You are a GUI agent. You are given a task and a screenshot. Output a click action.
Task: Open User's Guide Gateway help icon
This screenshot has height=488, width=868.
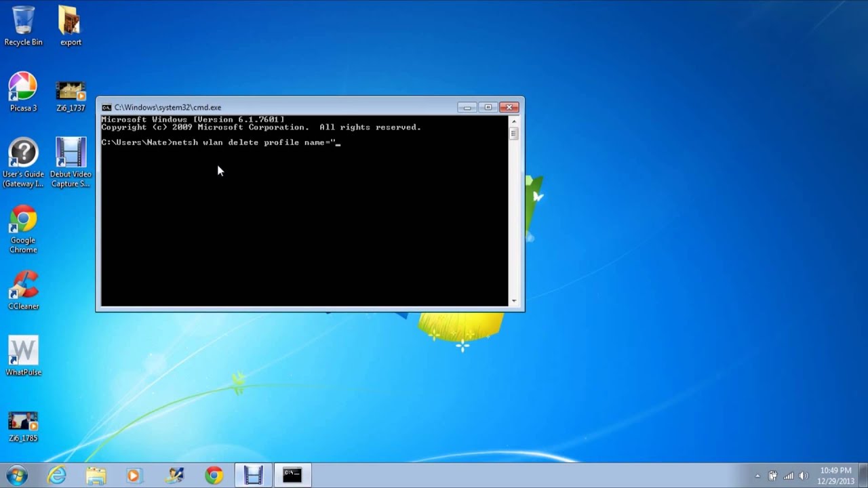(x=23, y=163)
